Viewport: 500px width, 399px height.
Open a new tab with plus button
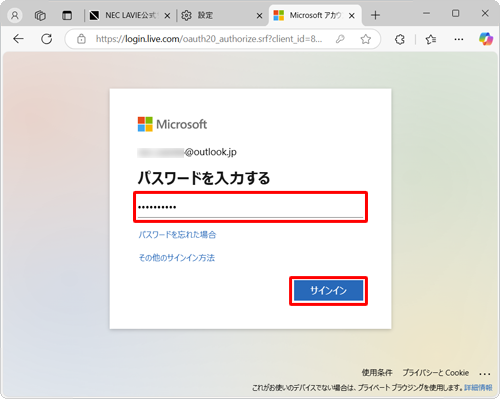(x=375, y=15)
